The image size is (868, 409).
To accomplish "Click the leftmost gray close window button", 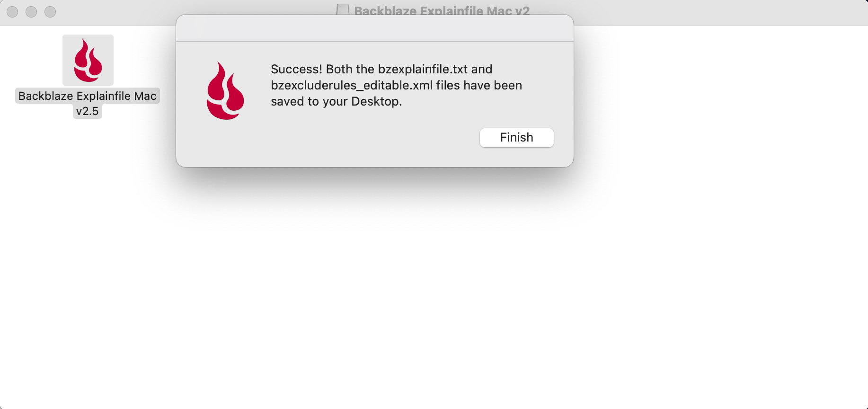I will (x=12, y=12).
